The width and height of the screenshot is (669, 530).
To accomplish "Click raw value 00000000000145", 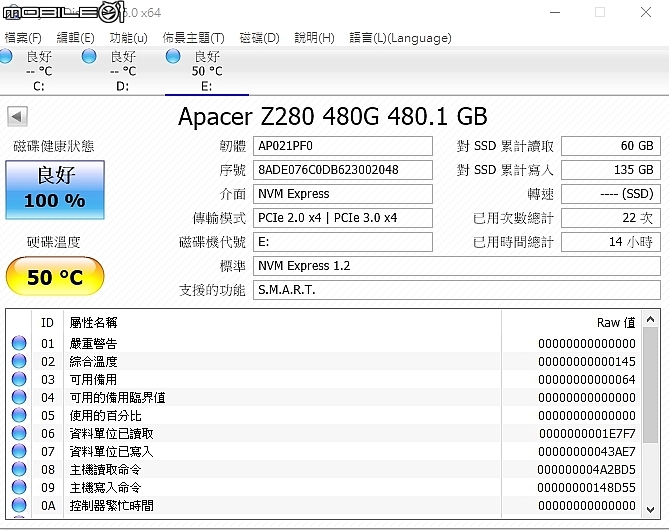I will coord(587,361).
